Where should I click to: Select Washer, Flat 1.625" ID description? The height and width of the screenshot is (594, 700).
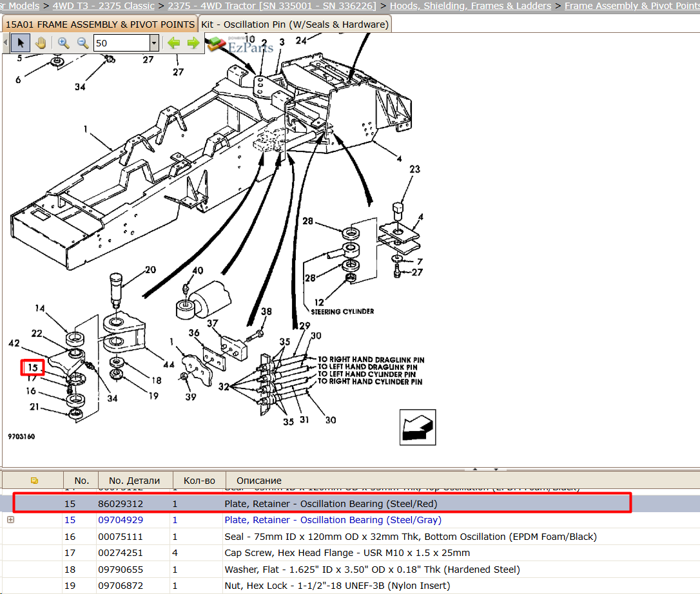tap(373, 570)
